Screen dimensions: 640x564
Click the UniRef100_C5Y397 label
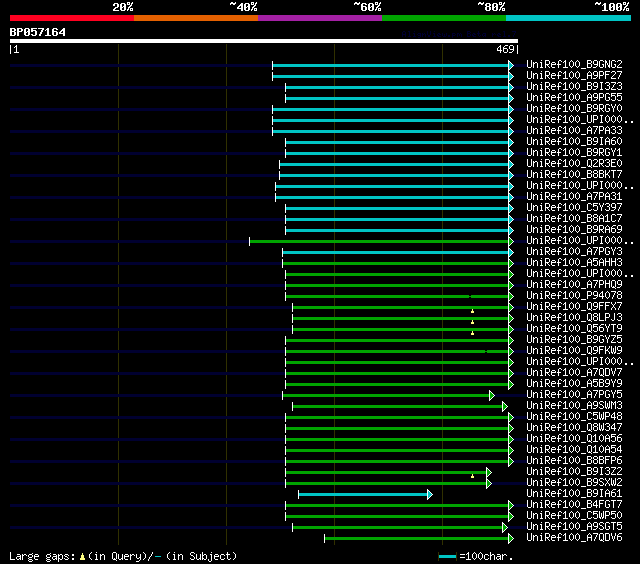click(x=574, y=208)
